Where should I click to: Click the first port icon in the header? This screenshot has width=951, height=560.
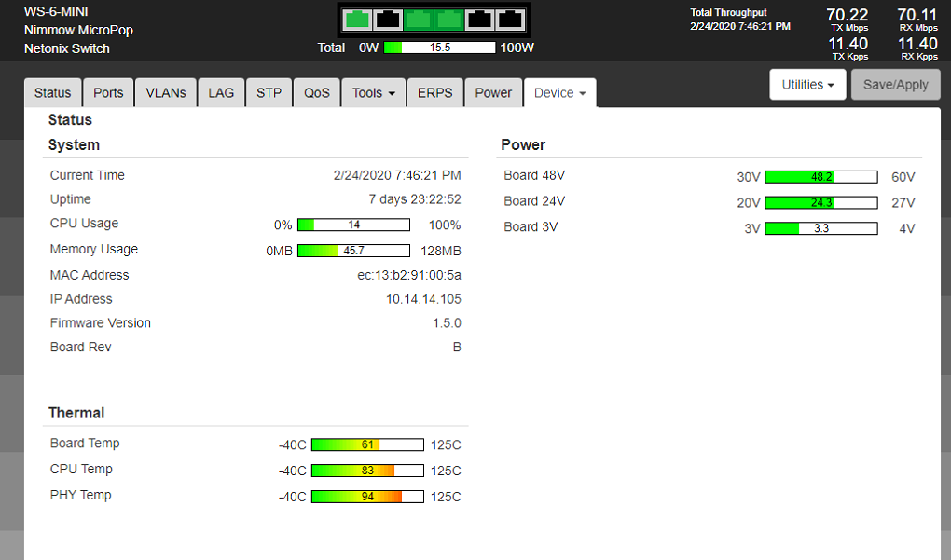[x=358, y=20]
